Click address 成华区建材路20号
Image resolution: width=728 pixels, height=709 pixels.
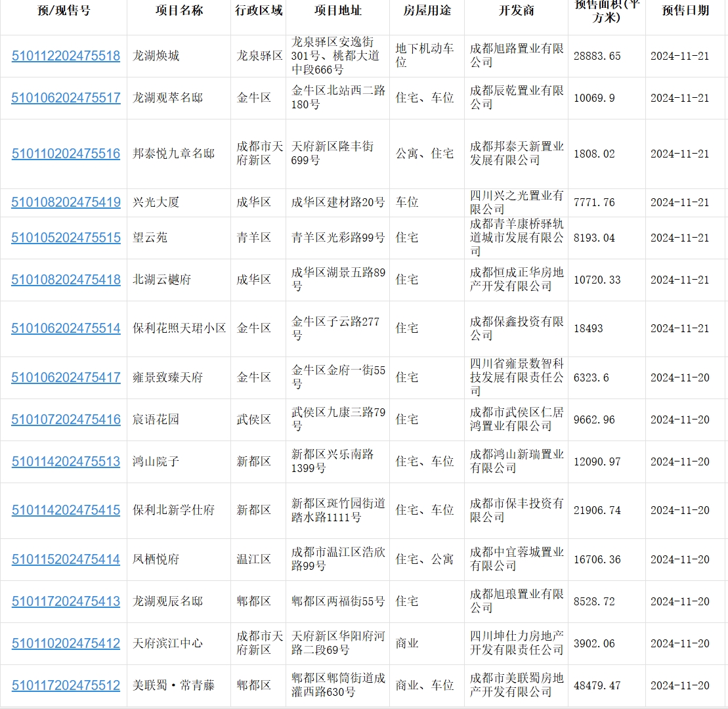click(338, 202)
